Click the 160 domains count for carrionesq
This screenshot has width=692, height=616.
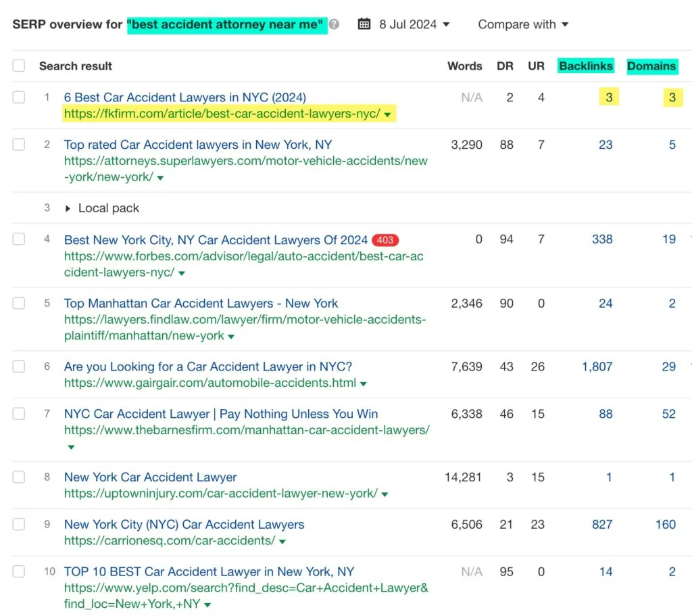click(665, 524)
